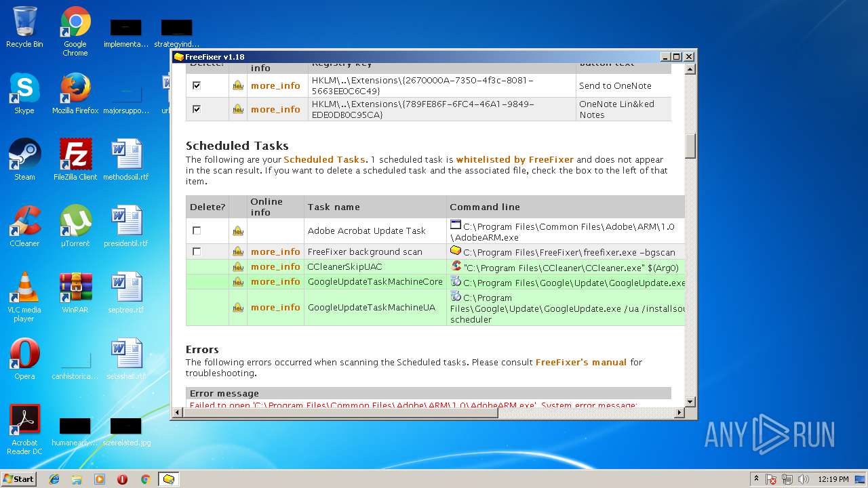Select FreeFixer background scan task name
Image resolution: width=868 pixels, height=488 pixels.
pyautogui.click(x=365, y=251)
